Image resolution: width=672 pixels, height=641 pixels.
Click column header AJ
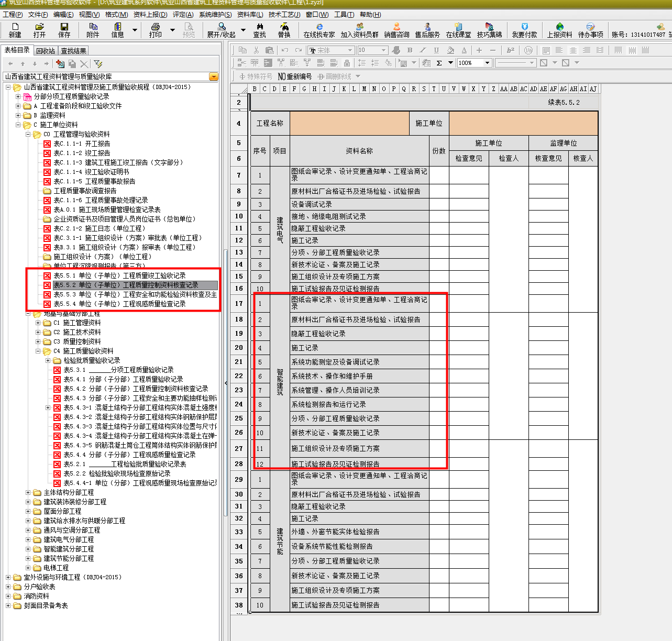click(x=593, y=89)
